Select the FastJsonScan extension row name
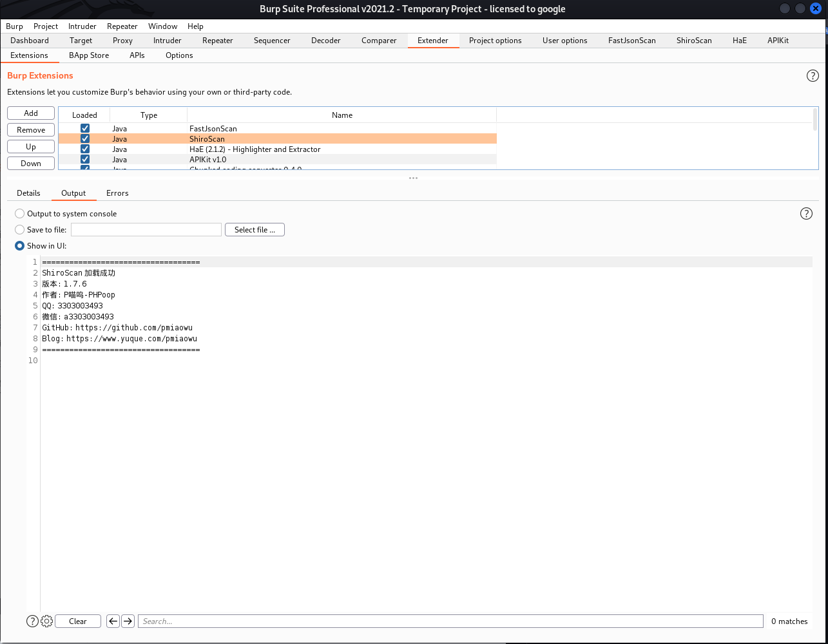The height and width of the screenshot is (644, 828). [x=213, y=129]
